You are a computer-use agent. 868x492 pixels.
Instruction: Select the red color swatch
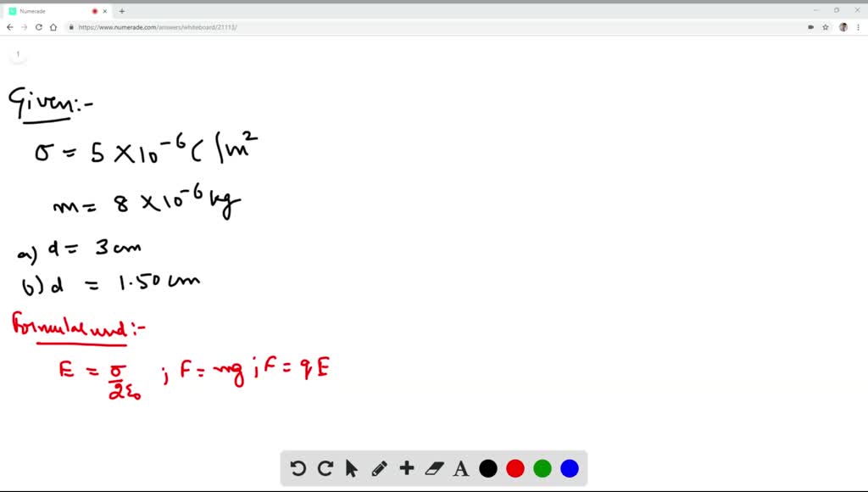coord(515,467)
